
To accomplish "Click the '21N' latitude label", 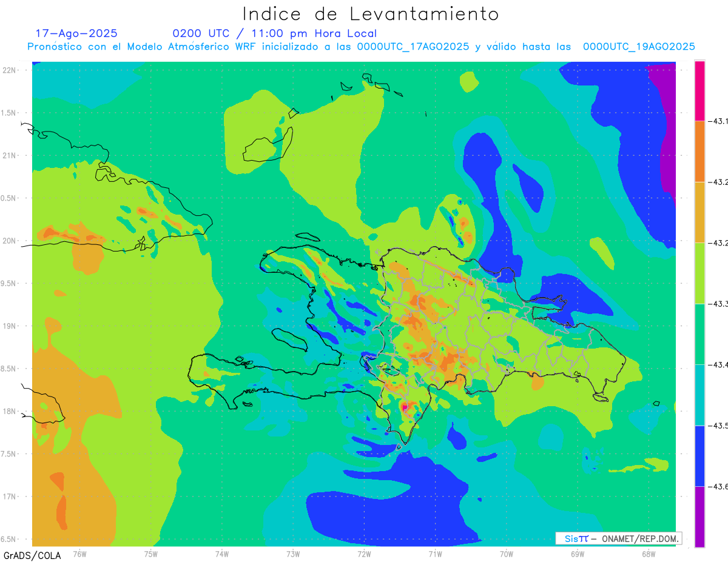I will tap(9, 155).
